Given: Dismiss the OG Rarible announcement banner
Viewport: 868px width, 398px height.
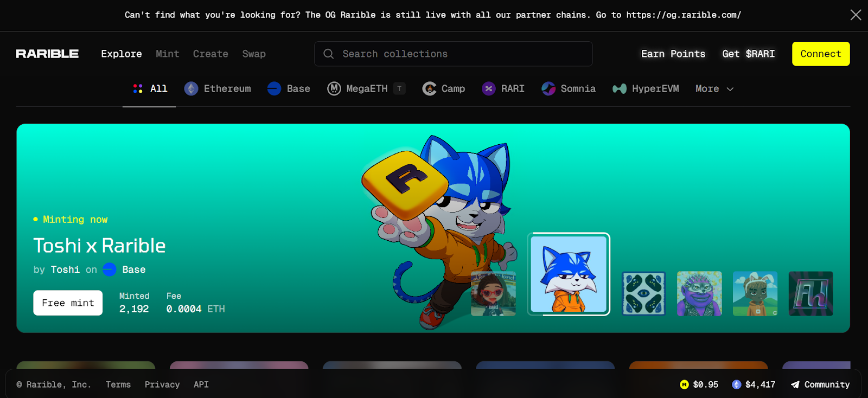Looking at the screenshot, I should click(856, 15).
